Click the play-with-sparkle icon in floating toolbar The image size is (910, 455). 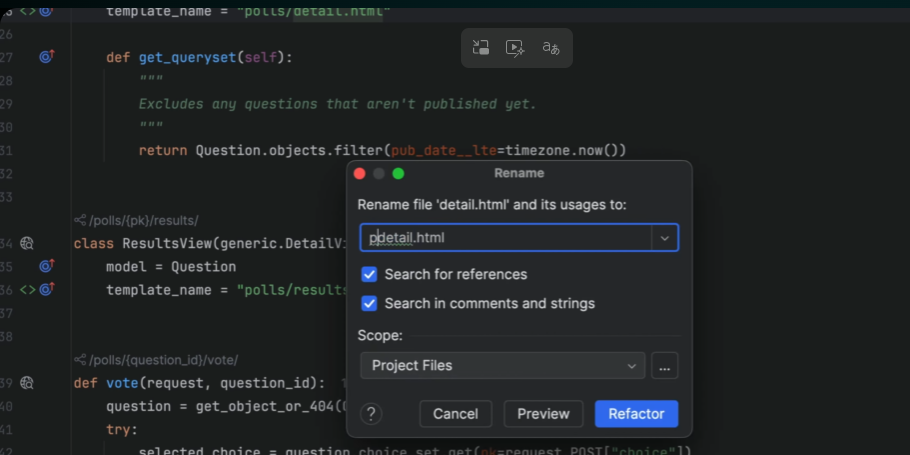pyautogui.click(x=515, y=48)
